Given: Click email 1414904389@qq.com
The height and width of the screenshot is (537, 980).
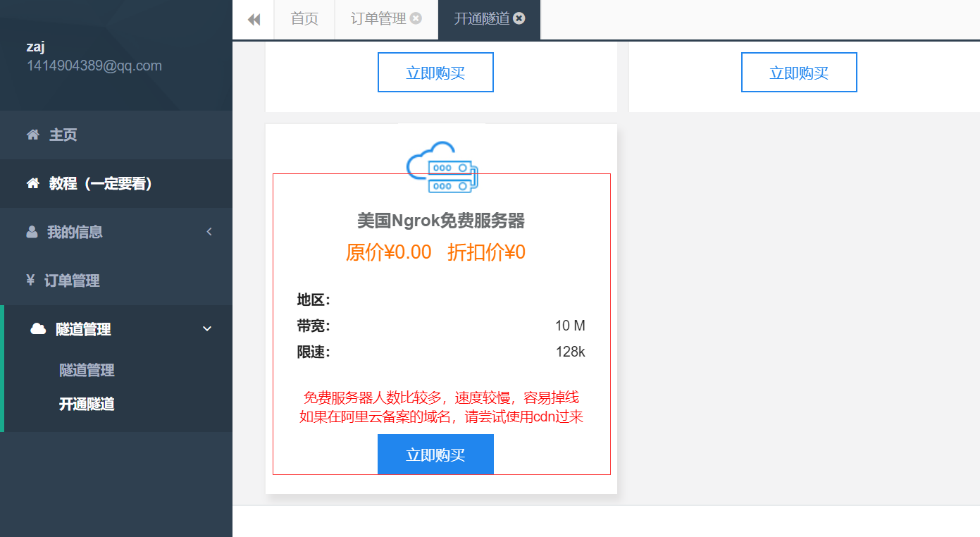Looking at the screenshot, I should click(94, 66).
